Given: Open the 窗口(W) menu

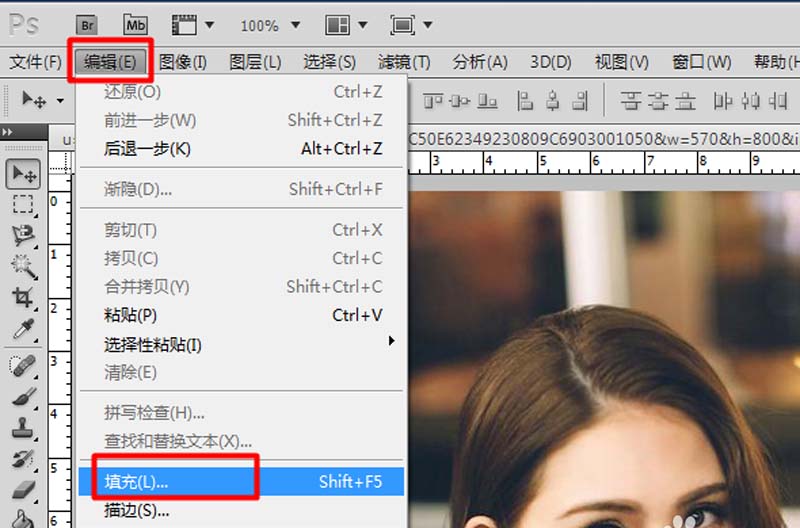Looking at the screenshot, I should click(x=702, y=62).
